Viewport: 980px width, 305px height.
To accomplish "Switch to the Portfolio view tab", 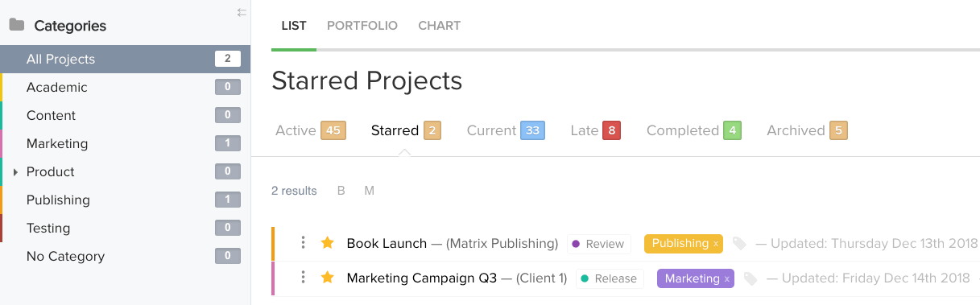I will (362, 26).
